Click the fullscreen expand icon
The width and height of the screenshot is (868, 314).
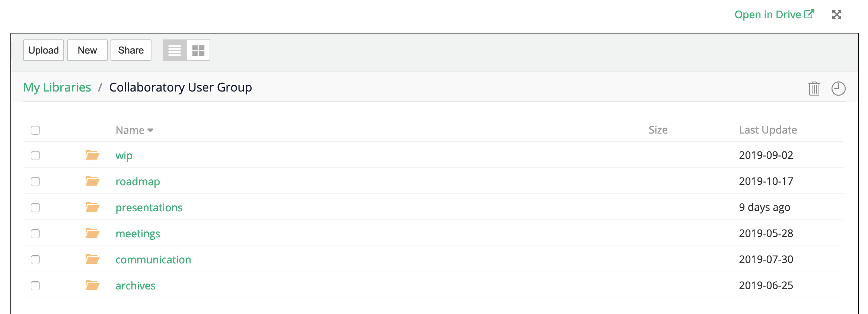pos(836,15)
